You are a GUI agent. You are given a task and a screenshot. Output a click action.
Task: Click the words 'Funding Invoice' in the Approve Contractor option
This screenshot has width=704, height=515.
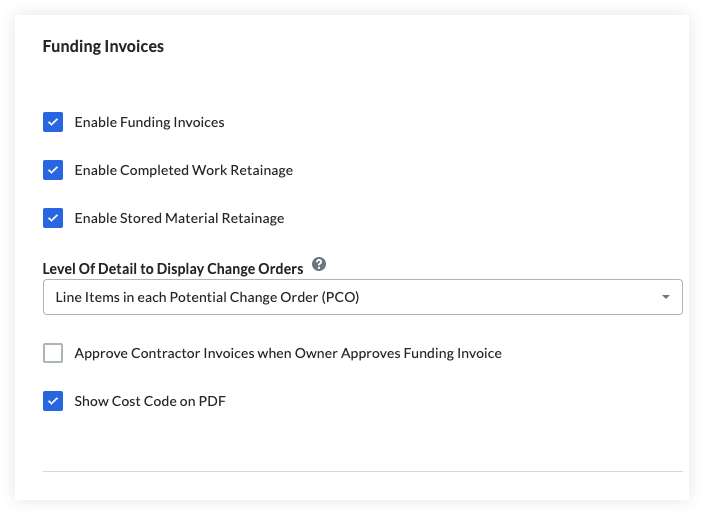tap(454, 353)
